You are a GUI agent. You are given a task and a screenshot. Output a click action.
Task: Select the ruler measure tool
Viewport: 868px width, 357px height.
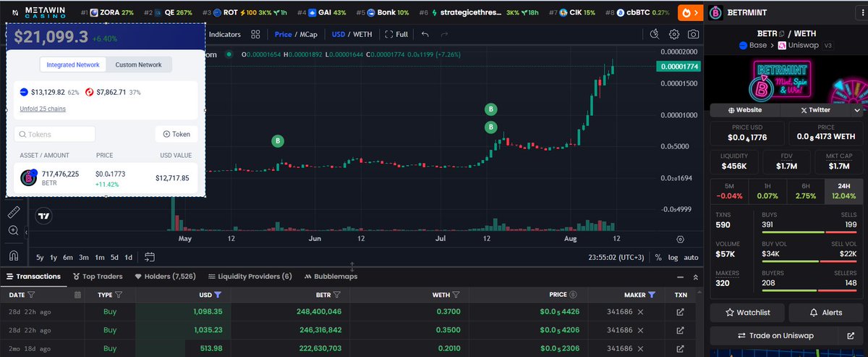pos(13,212)
